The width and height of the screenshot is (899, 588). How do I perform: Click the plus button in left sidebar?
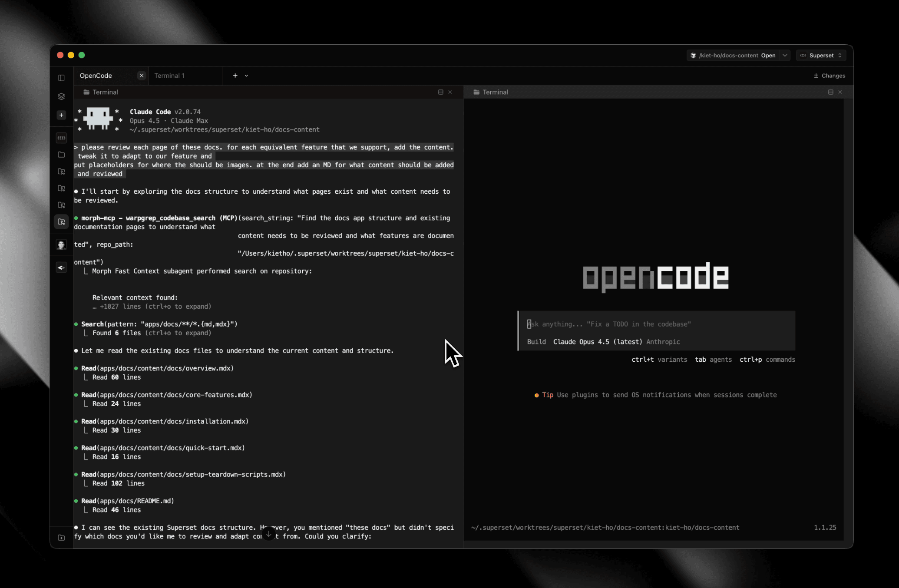point(61,115)
